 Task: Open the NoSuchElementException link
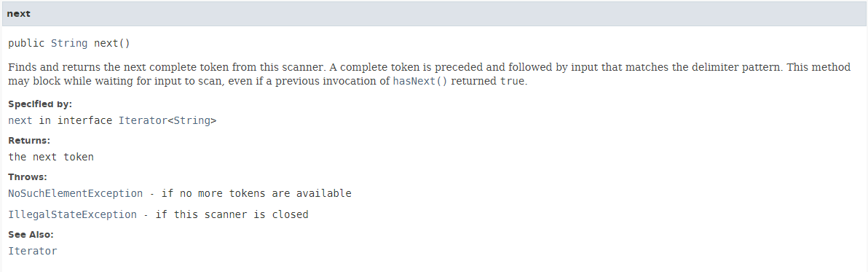click(76, 193)
